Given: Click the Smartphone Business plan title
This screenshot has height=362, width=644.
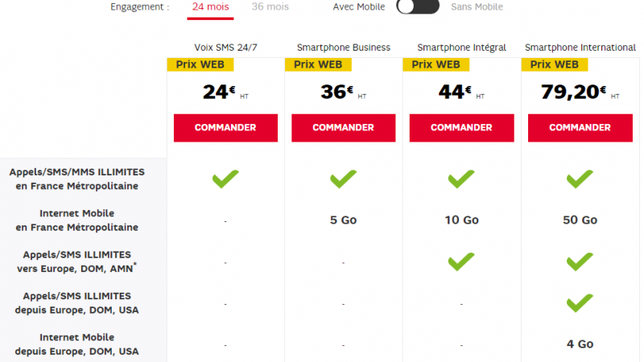Looking at the screenshot, I should (343, 47).
